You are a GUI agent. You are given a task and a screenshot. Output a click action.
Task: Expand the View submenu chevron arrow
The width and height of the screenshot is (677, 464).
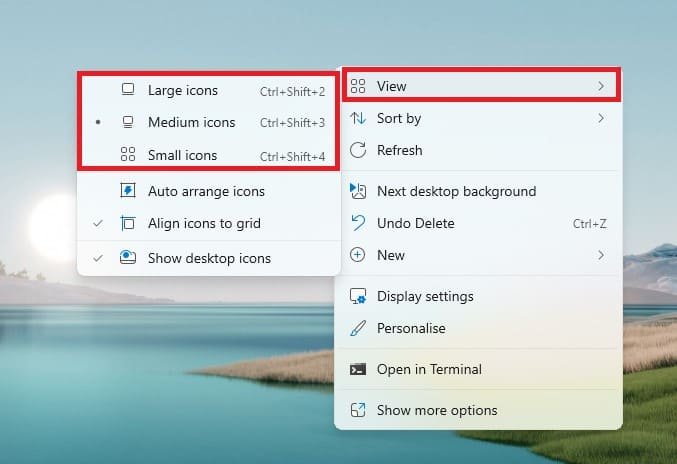(600, 87)
